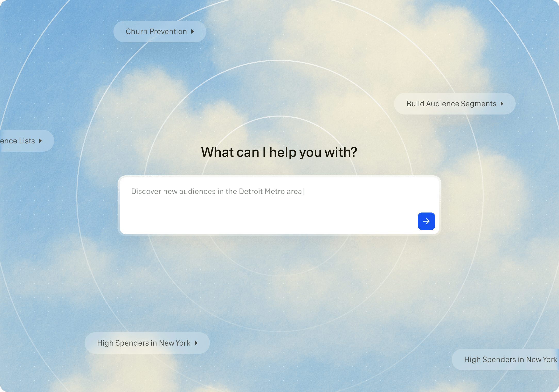
Task: Click the triangle icon on Build Audience Segments
Action: click(502, 104)
